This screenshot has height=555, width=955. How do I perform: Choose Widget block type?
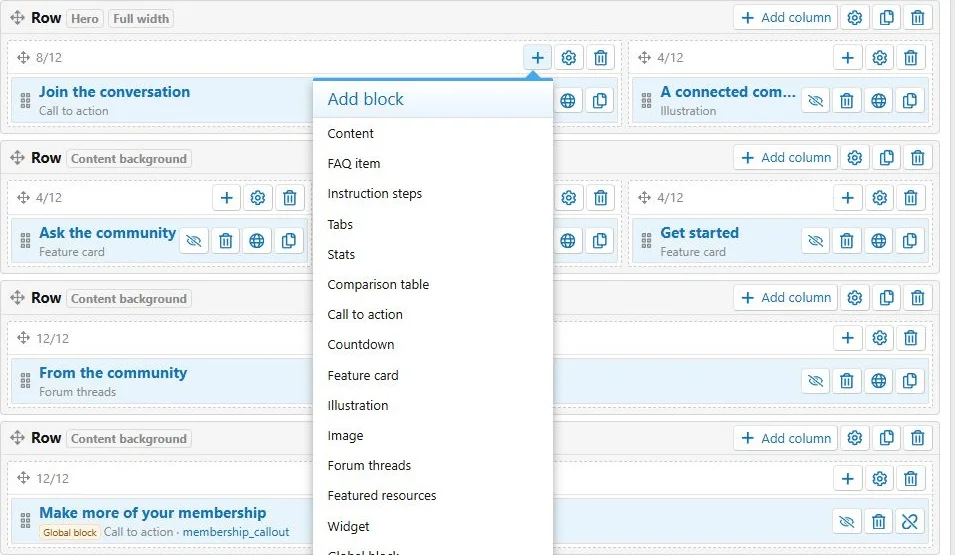tap(432, 526)
